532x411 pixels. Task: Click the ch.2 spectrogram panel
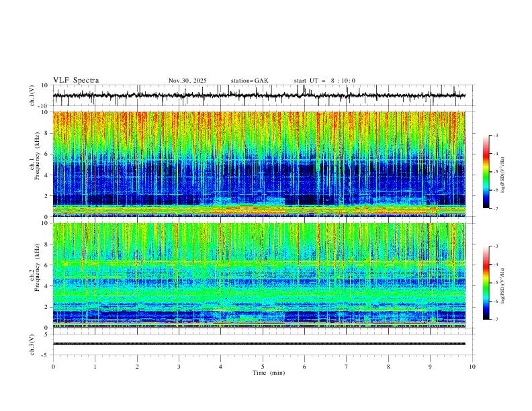tap(259, 275)
